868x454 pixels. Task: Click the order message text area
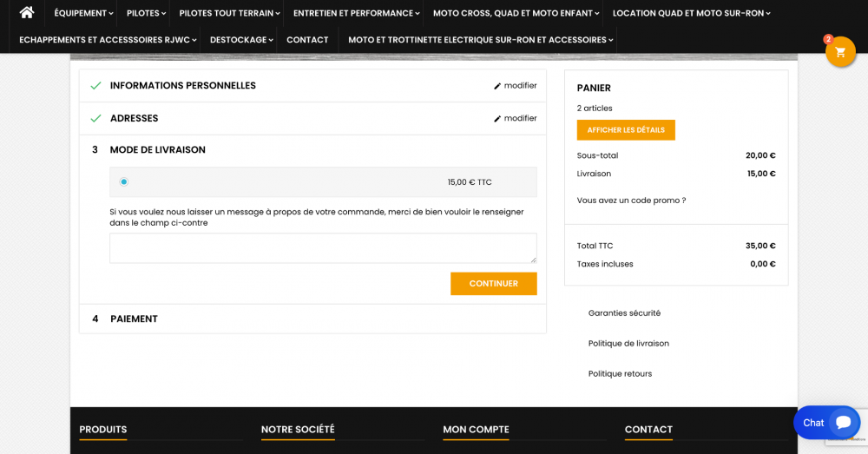(x=323, y=248)
